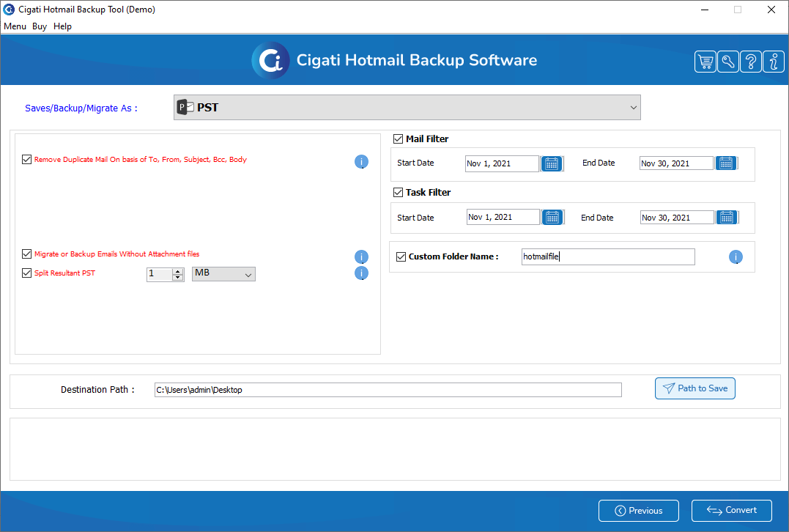Open the activation key icon
Image resolution: width=789 pixels, height=532 pixels.
[x=727, y=62]
